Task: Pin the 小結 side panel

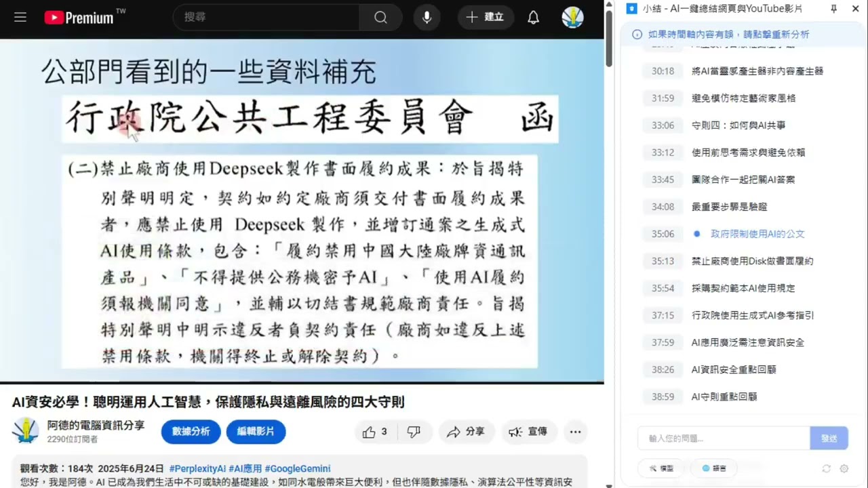Action: (x=834, y=9)
